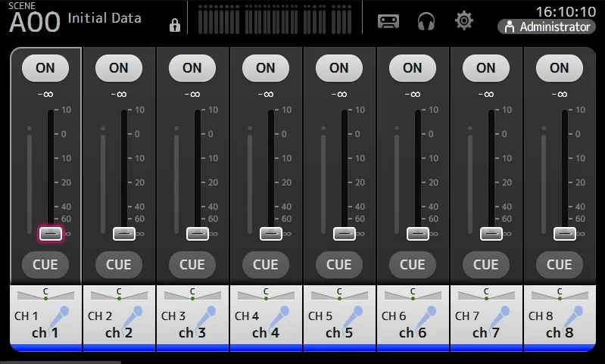Select the ch 8 channel name
Viewport: 605px width, 364px height.
pyautogui.click(x=560, y=333)
